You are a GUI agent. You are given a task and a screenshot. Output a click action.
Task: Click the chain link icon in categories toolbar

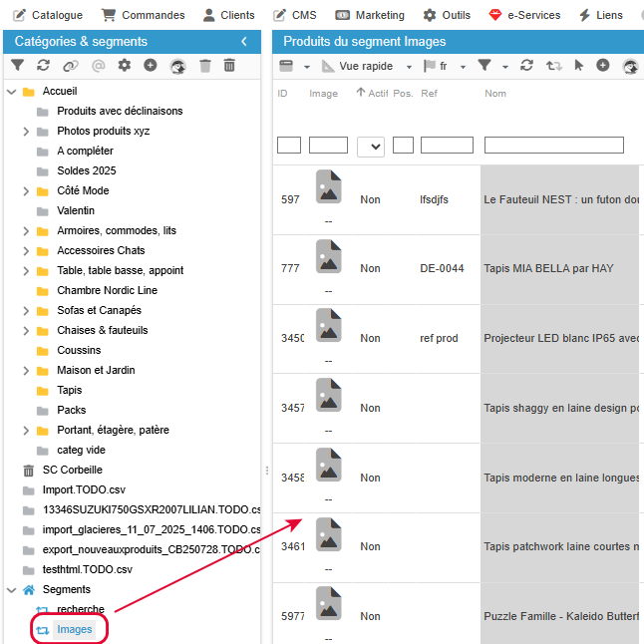click(x=70, y=66)
